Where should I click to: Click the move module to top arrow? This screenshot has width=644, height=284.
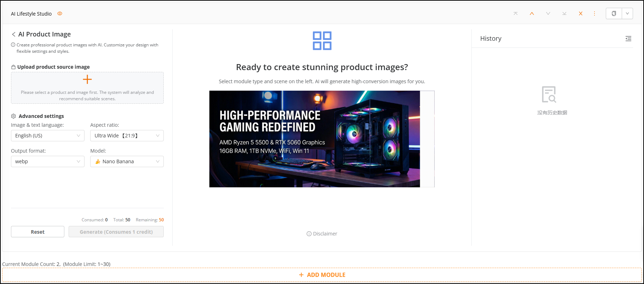(516, 13)
